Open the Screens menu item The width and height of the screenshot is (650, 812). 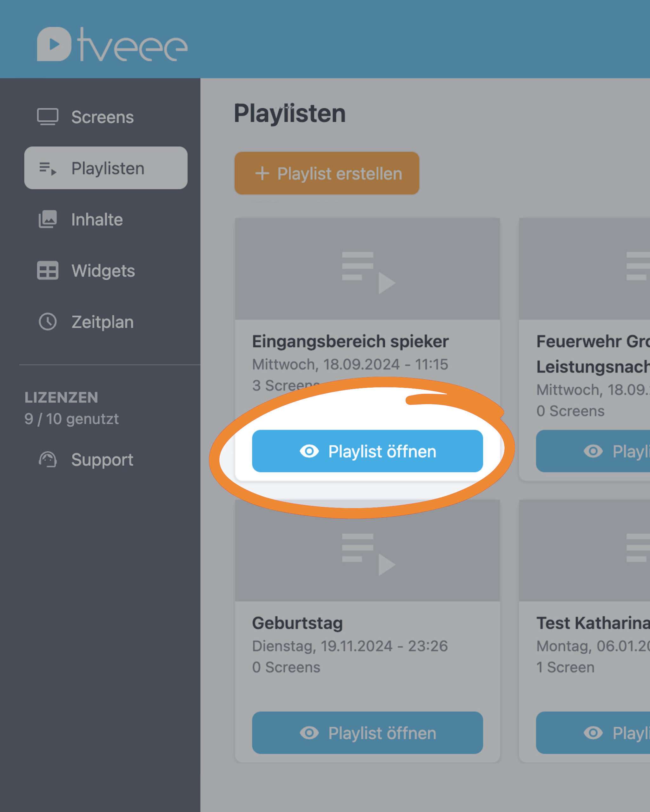[103, 117]
